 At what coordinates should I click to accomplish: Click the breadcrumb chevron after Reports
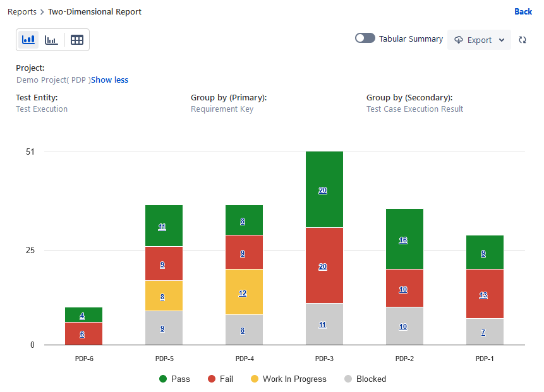pyautogui.click(x=42, y=12)
